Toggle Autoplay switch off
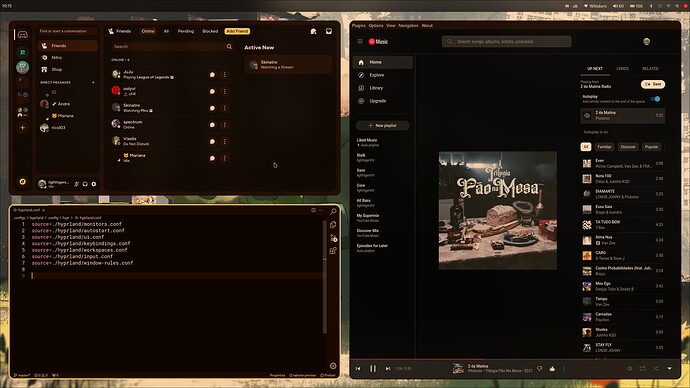 tap(656, 99)
